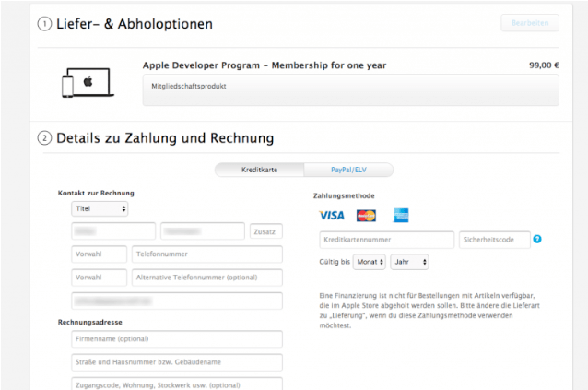Click the Zusatz input field
588x390 pixels.
[x=266, y=231]
